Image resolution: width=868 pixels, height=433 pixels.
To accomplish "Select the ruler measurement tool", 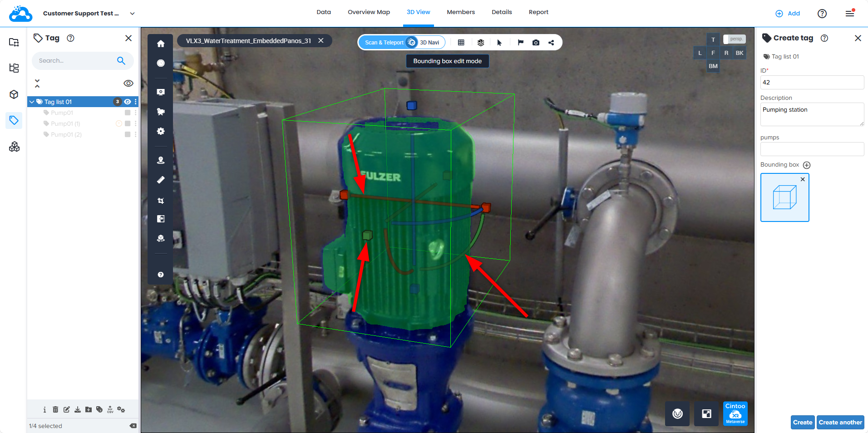I will click(x=161, y=180).
